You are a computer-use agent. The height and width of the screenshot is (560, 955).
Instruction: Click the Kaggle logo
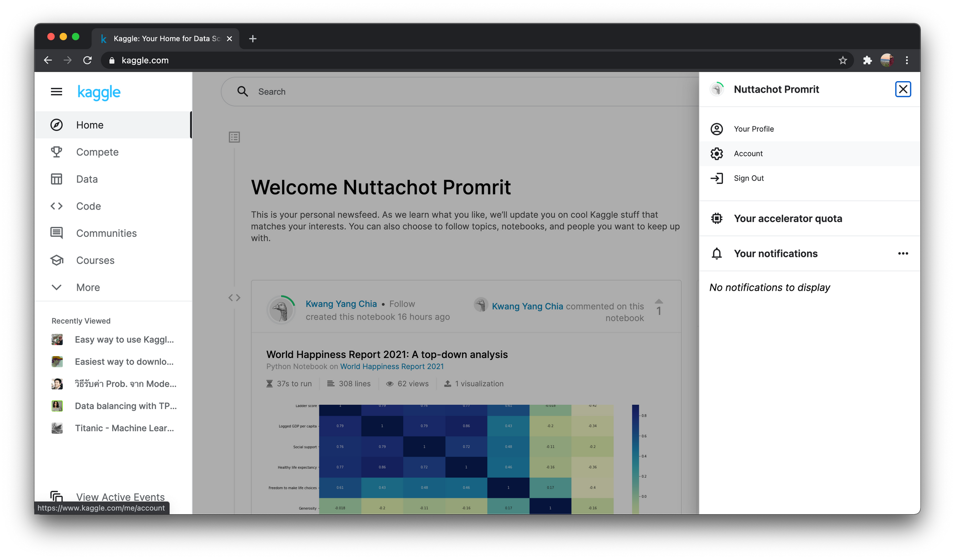[99, 92]
